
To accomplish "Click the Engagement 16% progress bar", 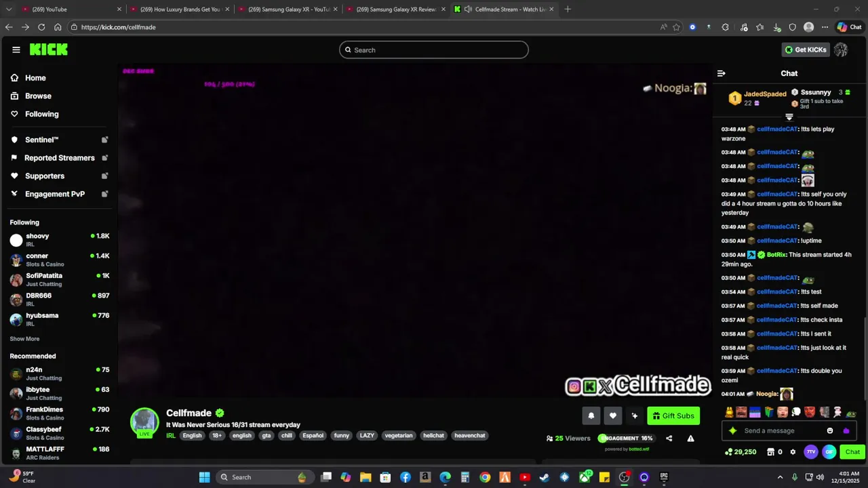I will pyautogui.click(x=626, y=439).
